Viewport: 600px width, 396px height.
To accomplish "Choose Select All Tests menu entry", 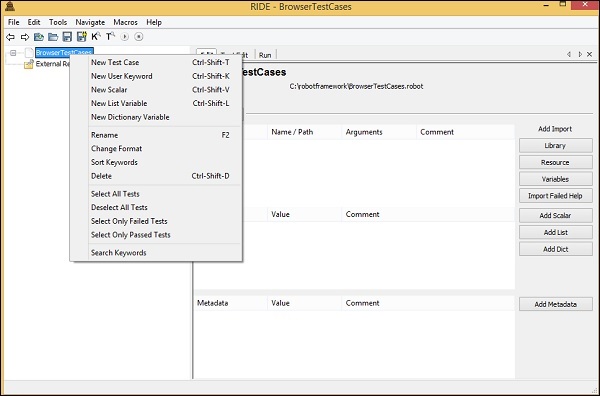I will [156, 194].
